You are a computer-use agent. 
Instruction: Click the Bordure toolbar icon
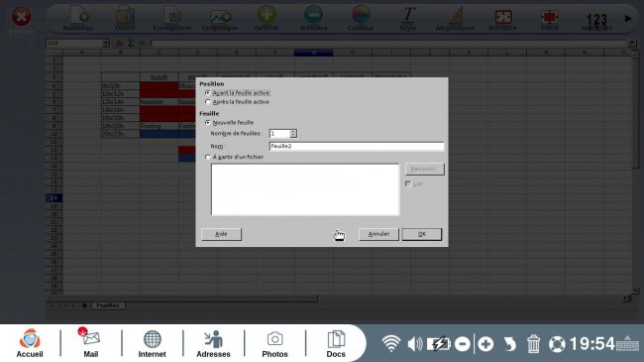pyautogui.click(x=502, y=18)
